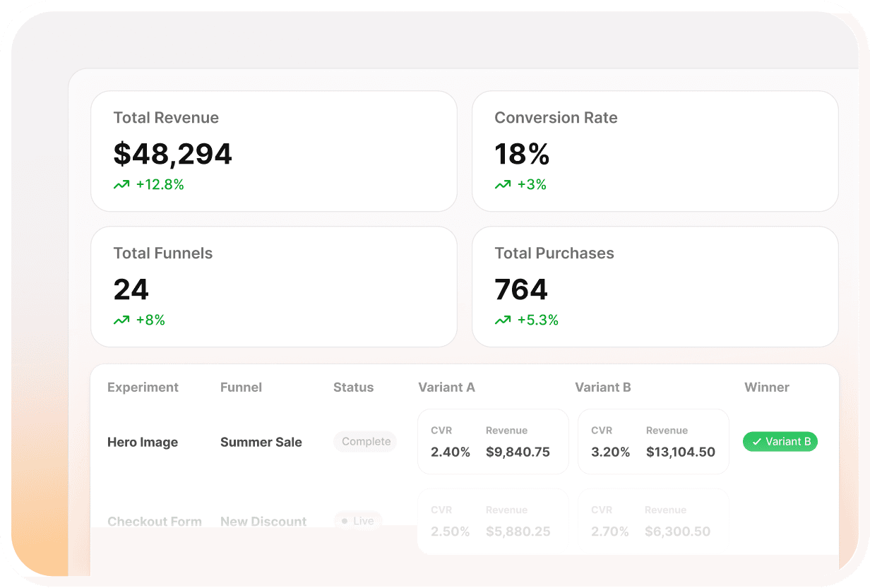Select the growth arrow beside +3% conversion change
The height and width of the screenshot is (588, 870).
[503, 184]
